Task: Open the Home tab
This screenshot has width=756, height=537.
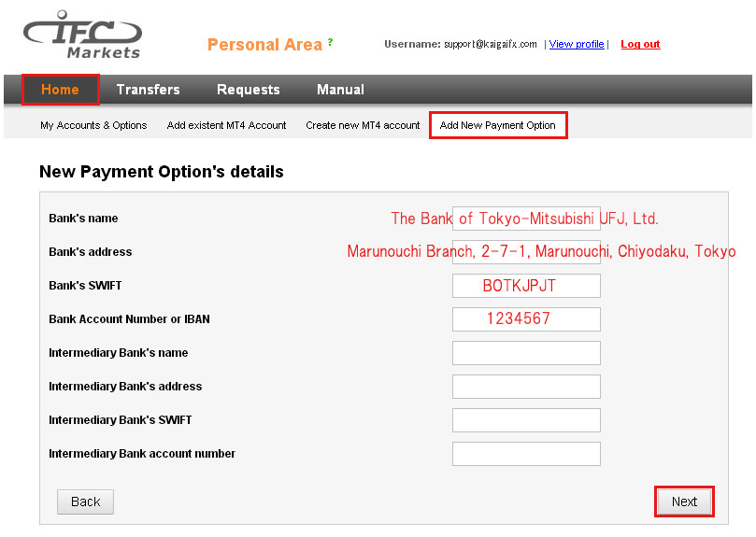Action: [x=60, y=90]
